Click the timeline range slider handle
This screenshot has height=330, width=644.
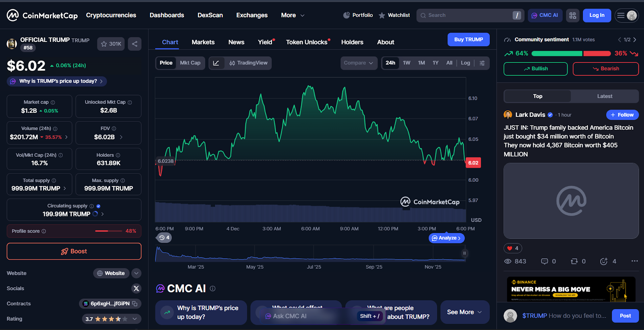[464, 253]
